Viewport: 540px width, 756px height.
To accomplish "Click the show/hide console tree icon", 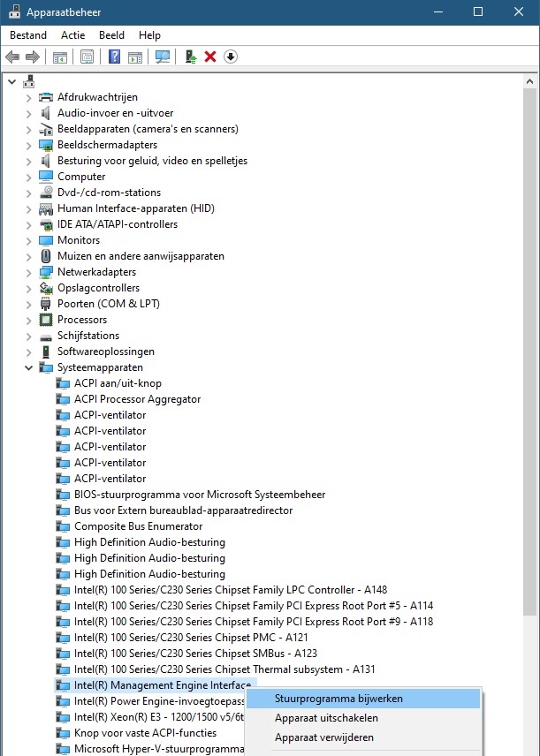I will pyautogui.click(x=60, y=57).
